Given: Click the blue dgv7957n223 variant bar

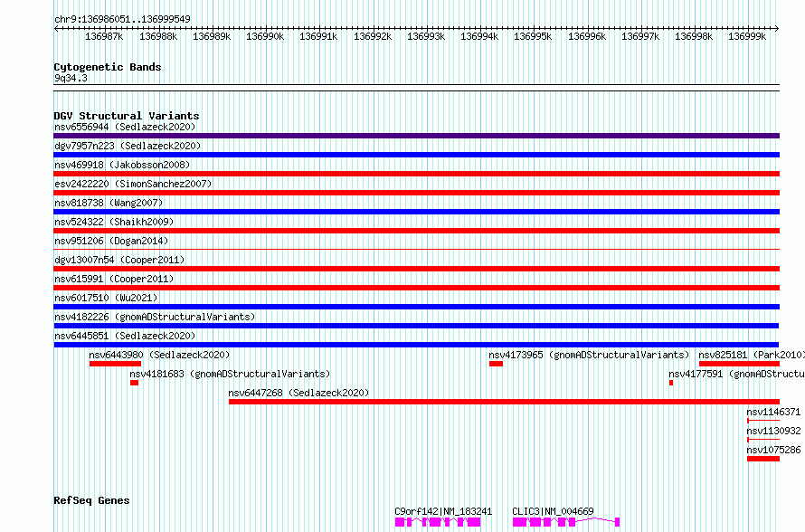Looking at the screenshot, I should 416,155.
